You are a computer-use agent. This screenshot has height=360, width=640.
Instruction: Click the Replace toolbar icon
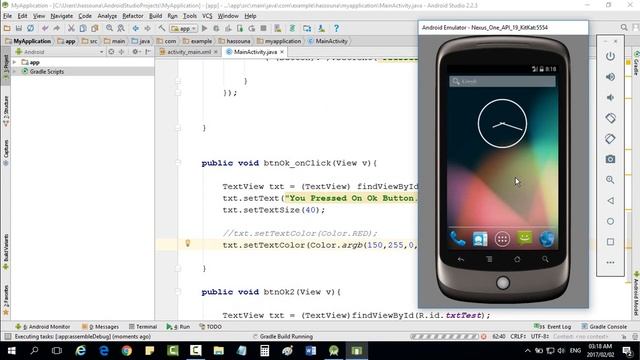(x=121, y=28)
